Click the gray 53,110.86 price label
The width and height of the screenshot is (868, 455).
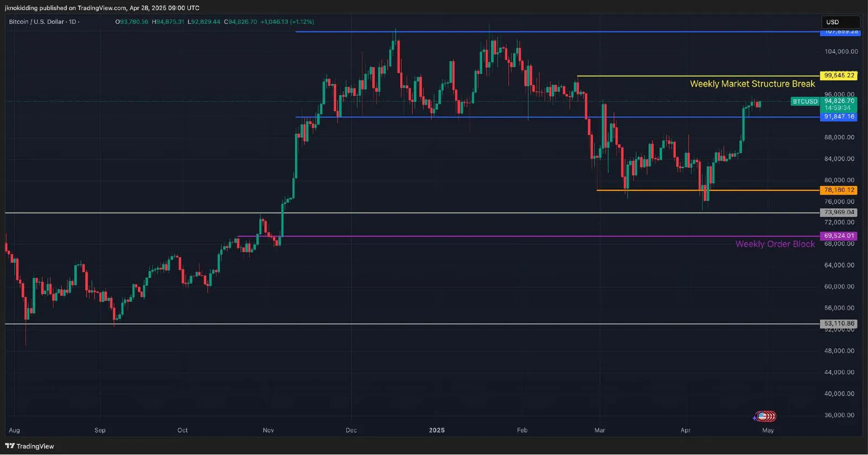tap(839, 324)
